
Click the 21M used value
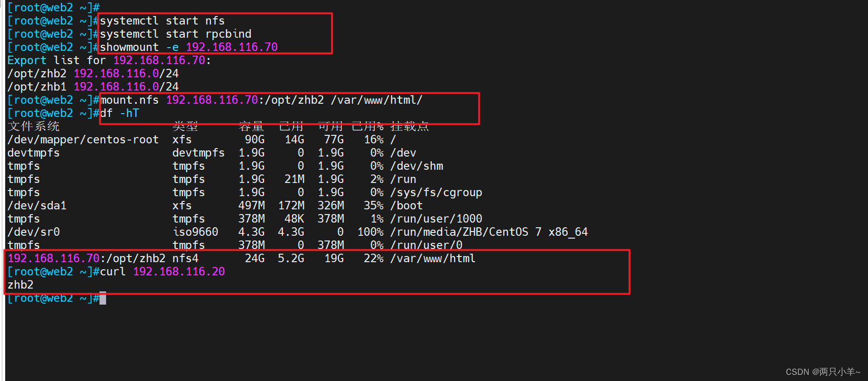tap(294, 179)
